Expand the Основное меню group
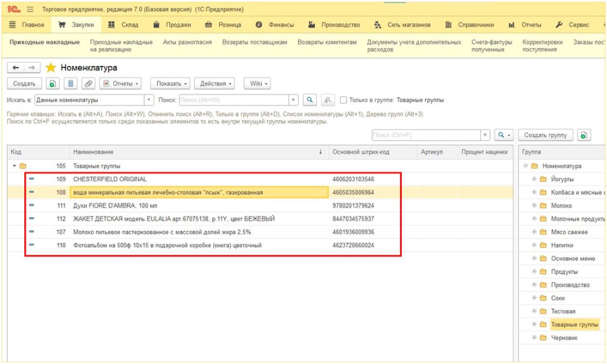Image resolution: width=607 pixels, height=364 pixels. point(534,258)
